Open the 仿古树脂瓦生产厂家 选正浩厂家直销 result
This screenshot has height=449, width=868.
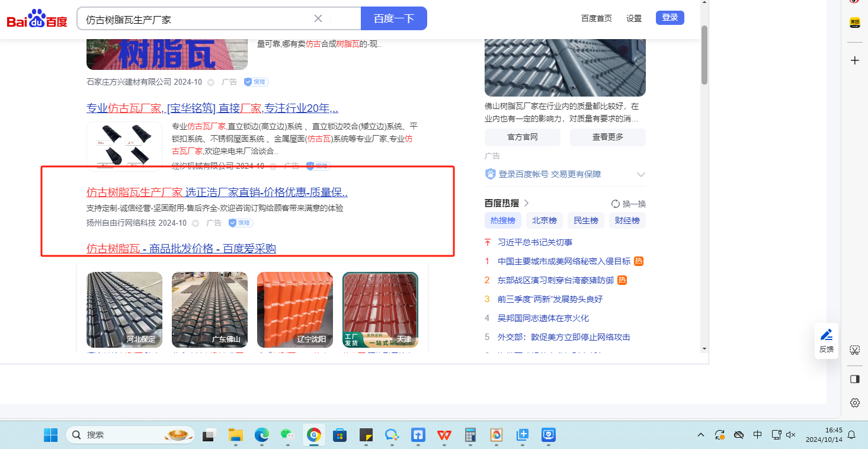tap(217, 192)
